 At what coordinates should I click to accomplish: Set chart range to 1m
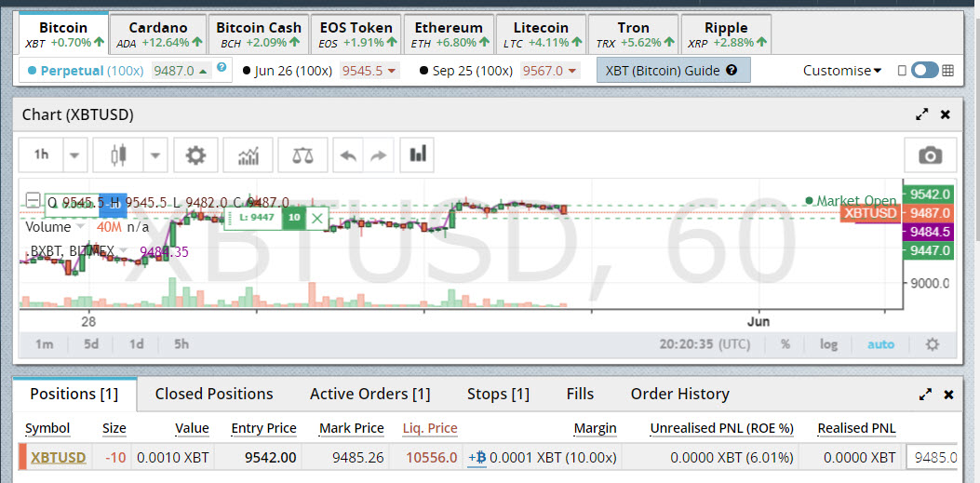point(43,344)
